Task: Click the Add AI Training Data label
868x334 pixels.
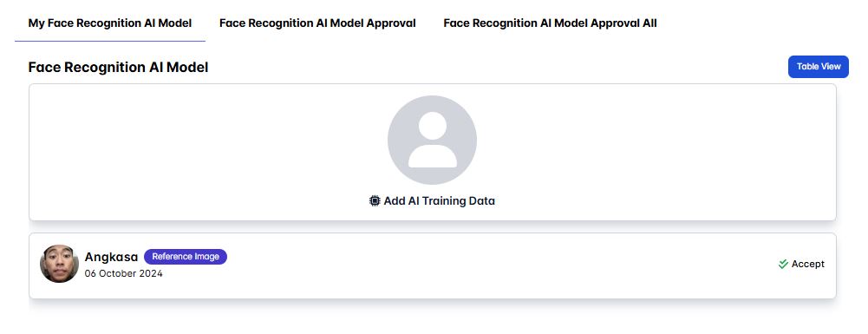Action: click(x=439, y=200)
